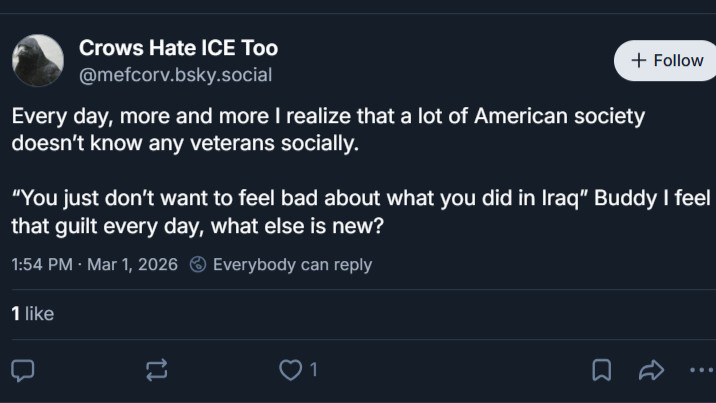The image size is (716, 403).
Task: Click the like count next to heart
Action: (x=313, y=370)
